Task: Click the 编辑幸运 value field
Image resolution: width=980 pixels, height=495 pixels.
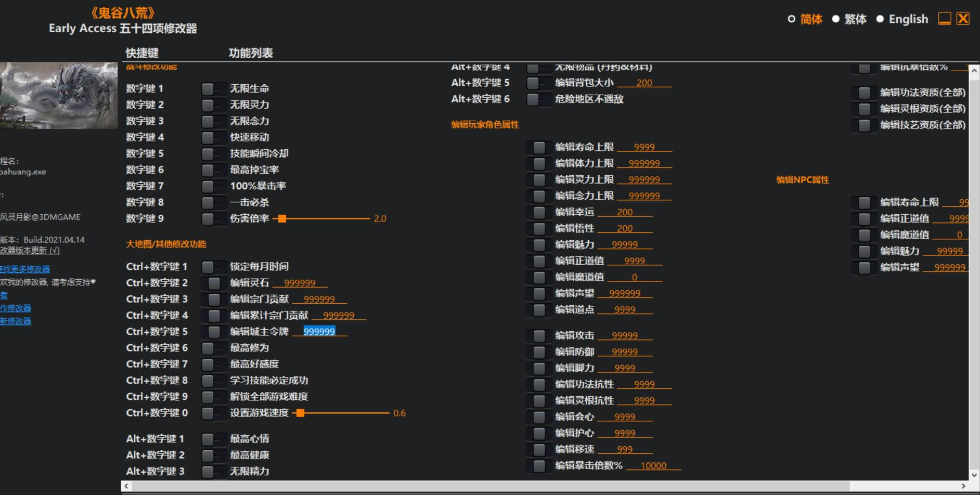Action: (x=625, y=213)
